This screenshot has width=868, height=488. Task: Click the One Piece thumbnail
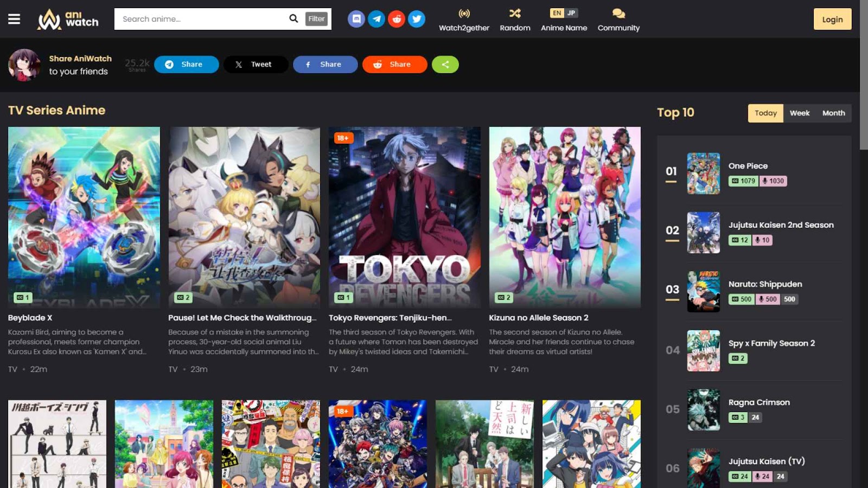pyautogui.click(x=704, y=174)
